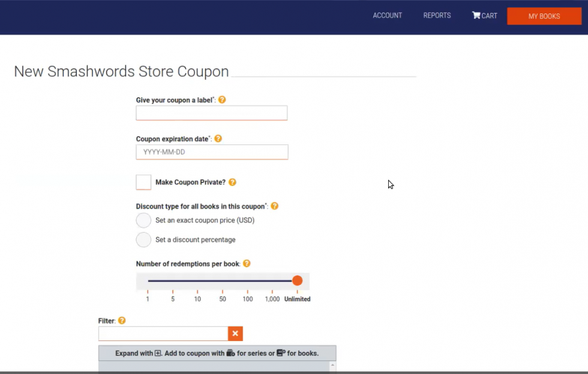Click the coupon label input field
The height and width of the screenshot is (374, 588).
coord(211,113)
